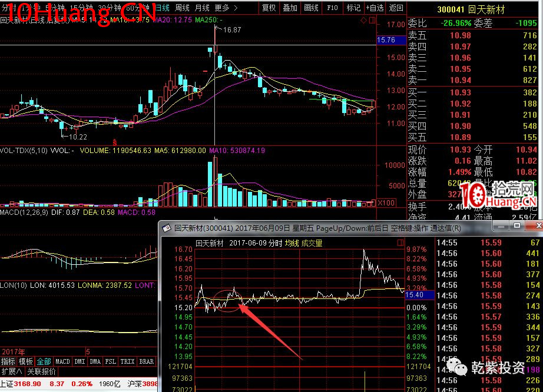Viewport: 543px width, 392px height.
Task: Click the MACD(12,26,9) indicator label
Action: coord(24,212)
